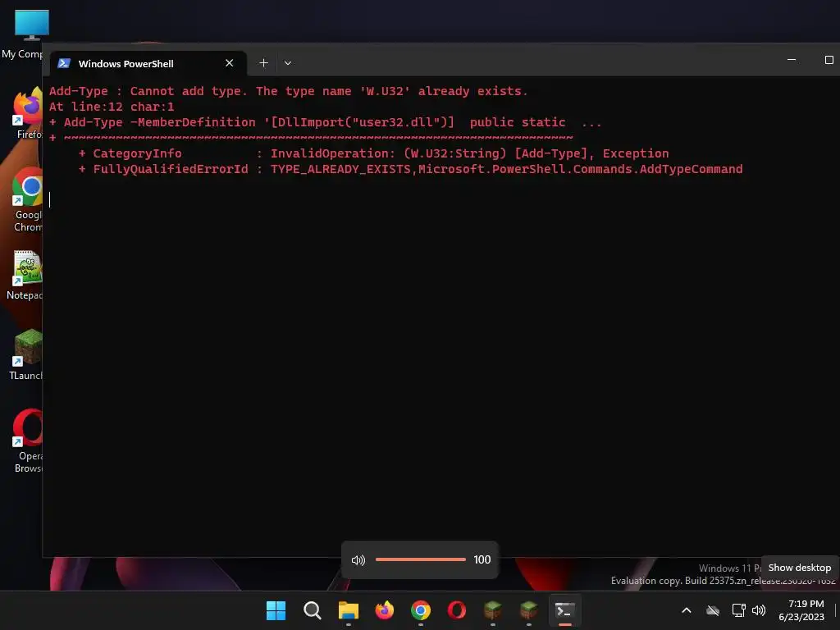
Task: Click the volume level value 100
Action: (482, 559)
